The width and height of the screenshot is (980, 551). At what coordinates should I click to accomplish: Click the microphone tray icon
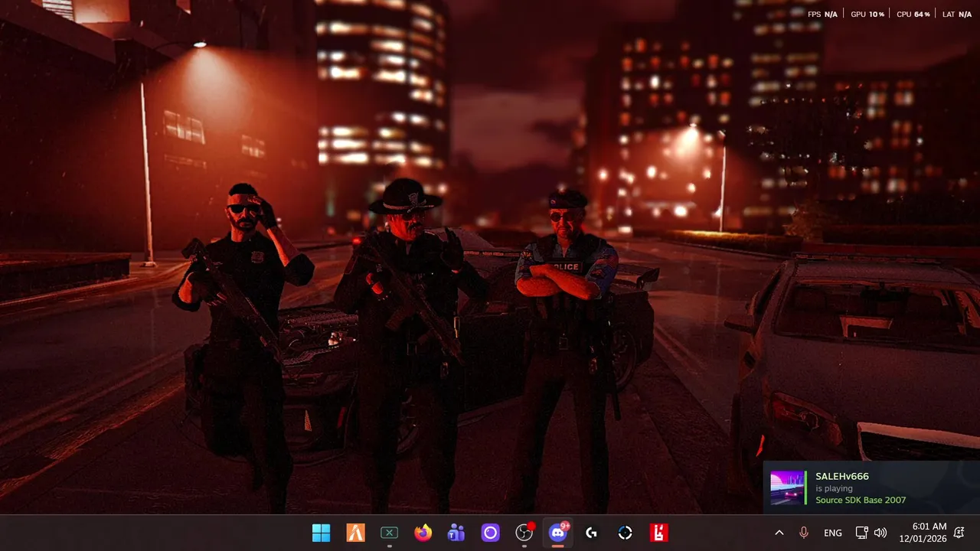804,533
